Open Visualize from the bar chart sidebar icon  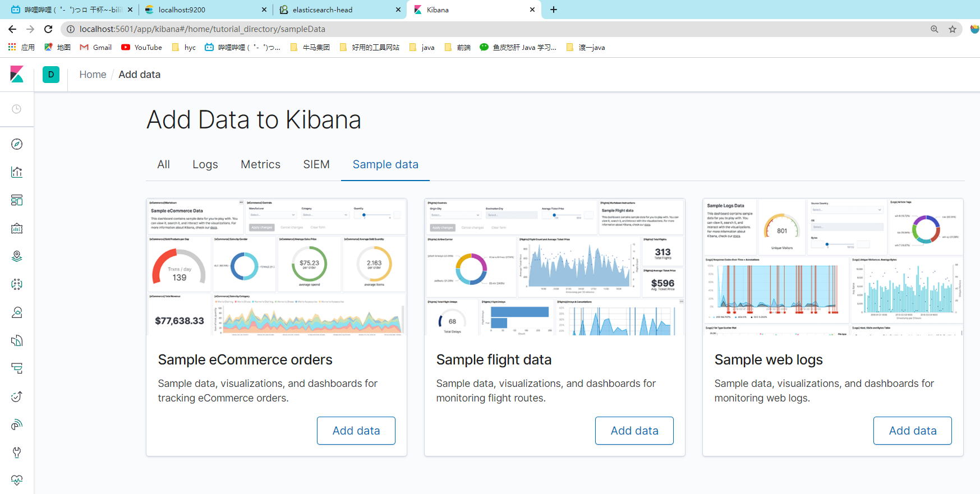pos(17,172)
